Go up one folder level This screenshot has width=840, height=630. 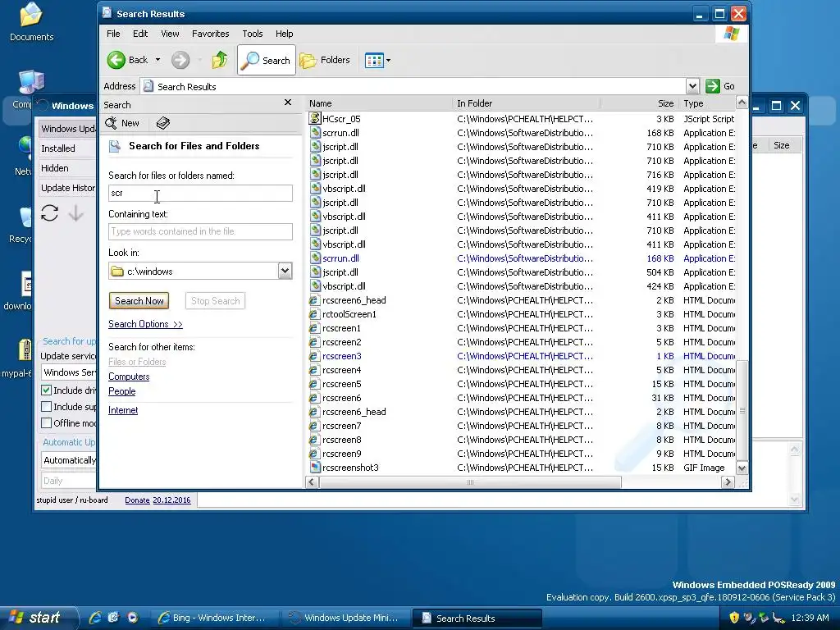pyautogui.click(x=219, y=60)
